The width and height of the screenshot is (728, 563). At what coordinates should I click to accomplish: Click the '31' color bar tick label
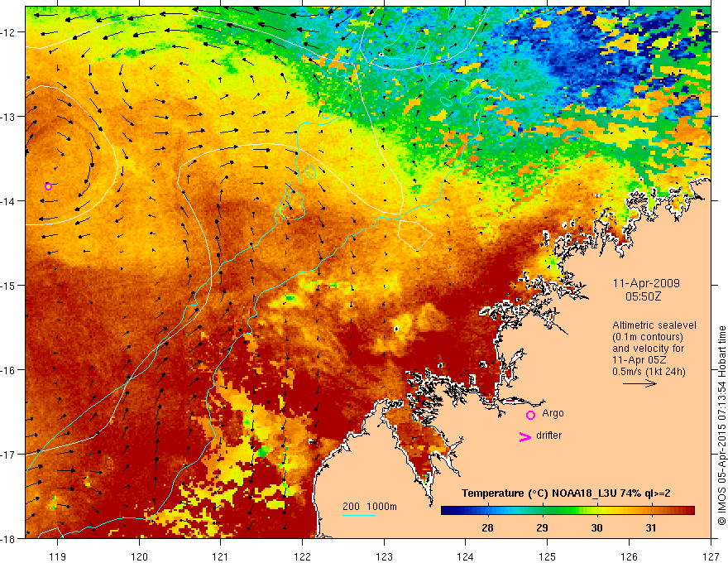(651, 527)
